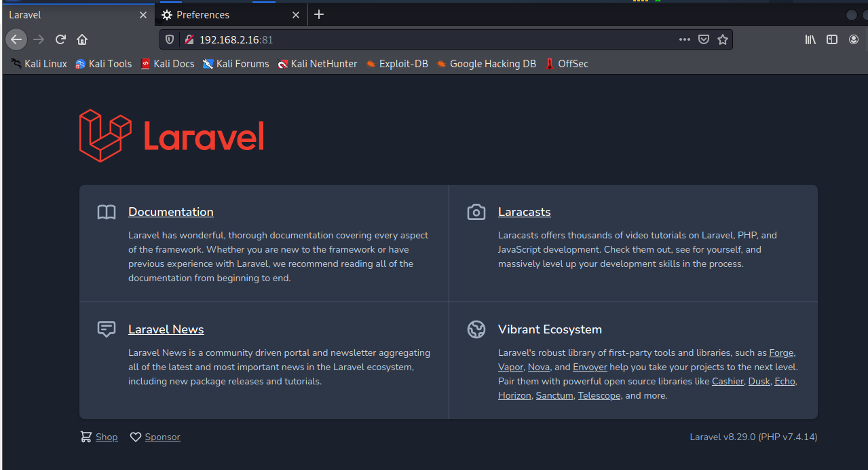Open the browser home page

click(82, 39)
